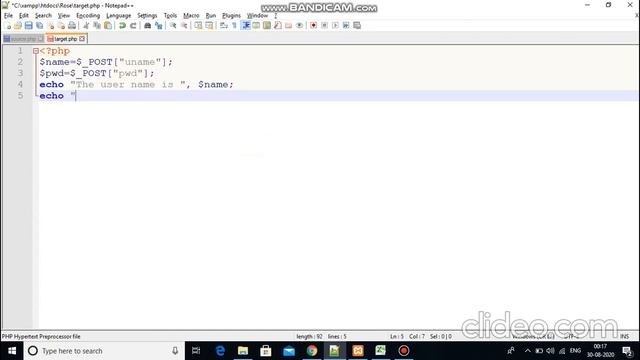Screen dimensions: 640x360
Task: Click line number 4 in margin
Action: [x=20, y=84]
